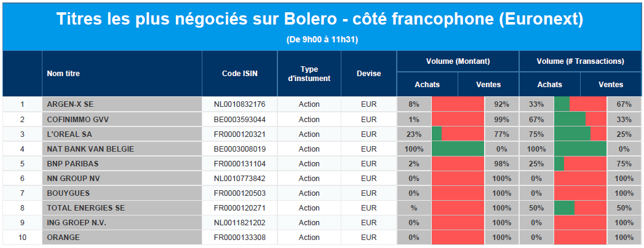The image size is (644, 248).
Task: Open the ARGEN-X SE title
Action: [x=70, y=104]
